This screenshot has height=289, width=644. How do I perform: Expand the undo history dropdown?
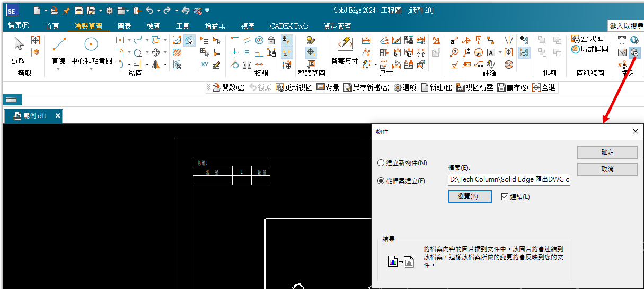click(x=158, y=10)
